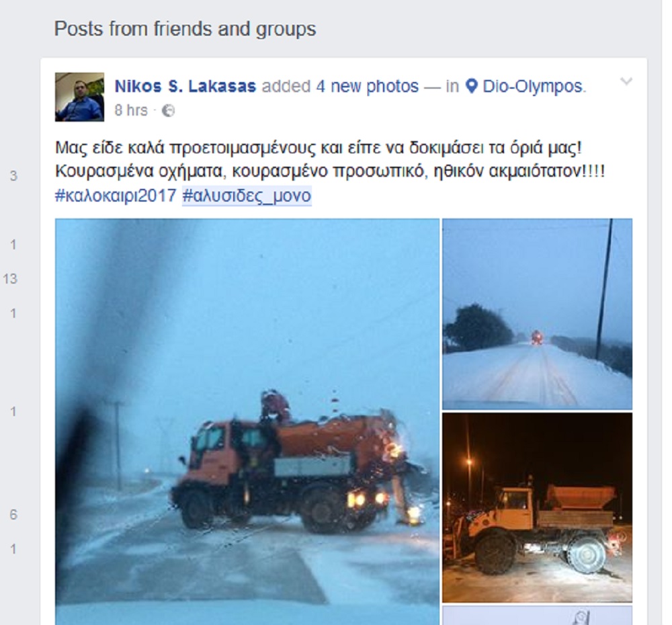Click the sidebar count showing 3
This screenshot has width=672, height=625.
(13, 176)
